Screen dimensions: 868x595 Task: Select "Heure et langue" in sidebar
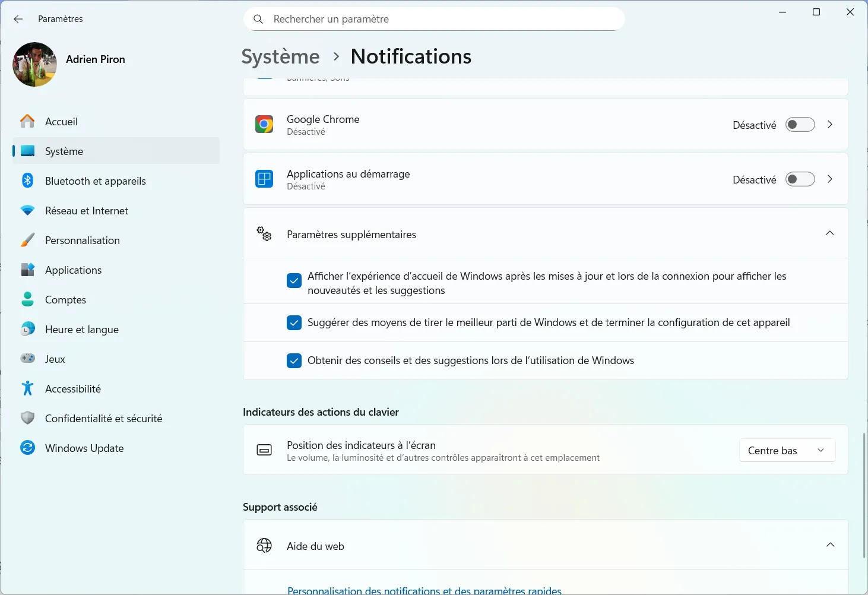[81, 329]
